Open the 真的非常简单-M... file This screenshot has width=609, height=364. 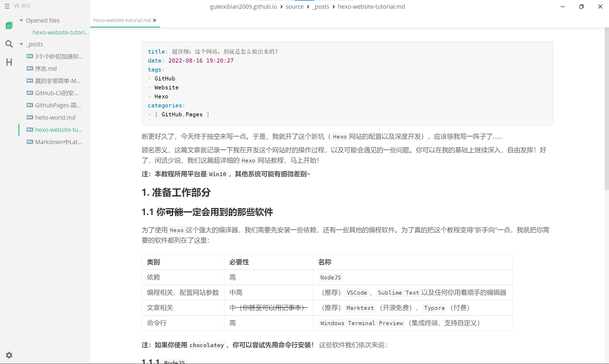coord(58,81)
